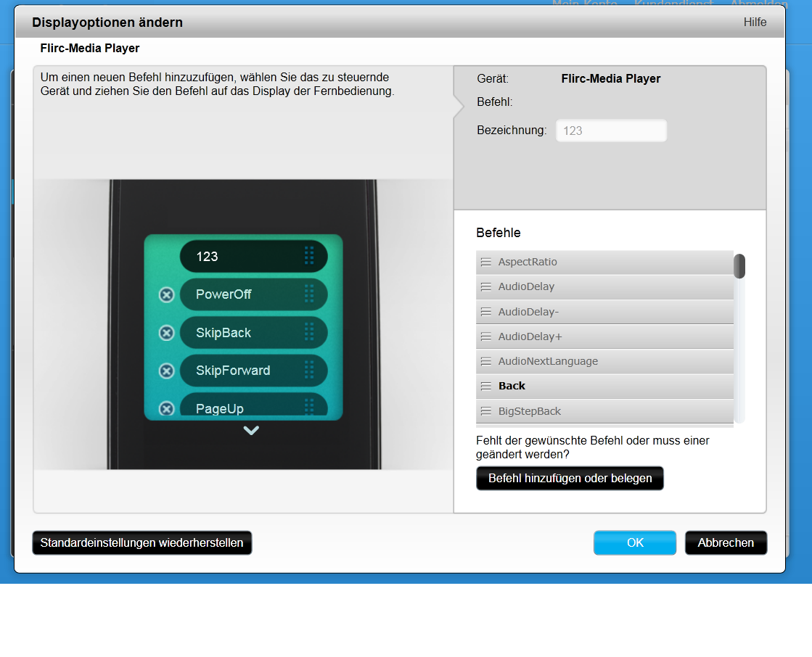
Task: Click the grip icon beside AudioNextLanguage
Action: [x=485, y=362]
